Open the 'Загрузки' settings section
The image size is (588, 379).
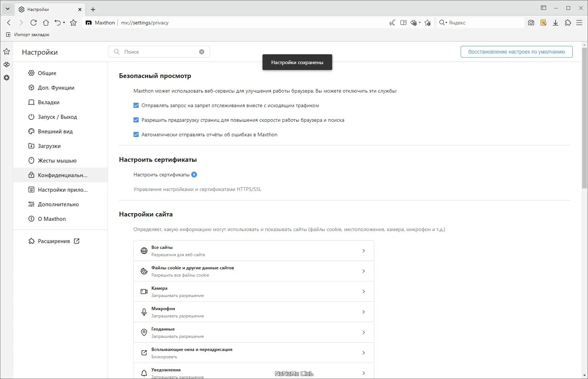49,146
